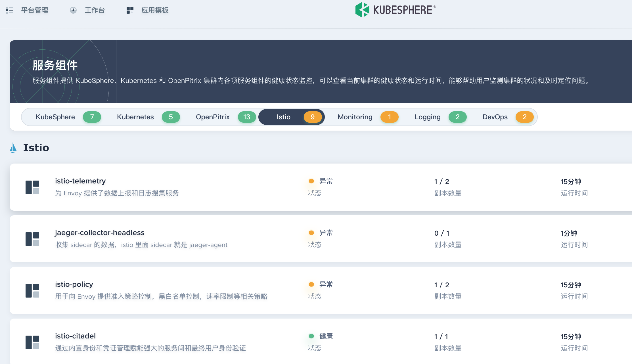
Task: Click istio-citadel replica count 1 / 1
Action: [x=441, y=337]
